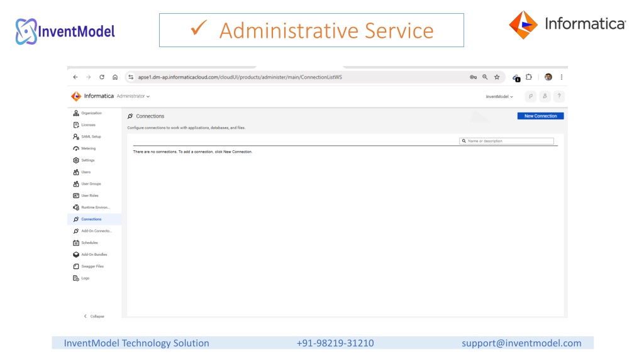Go back using the browser back arrow
Screen dimensions: 644x362
click(75, 77)
